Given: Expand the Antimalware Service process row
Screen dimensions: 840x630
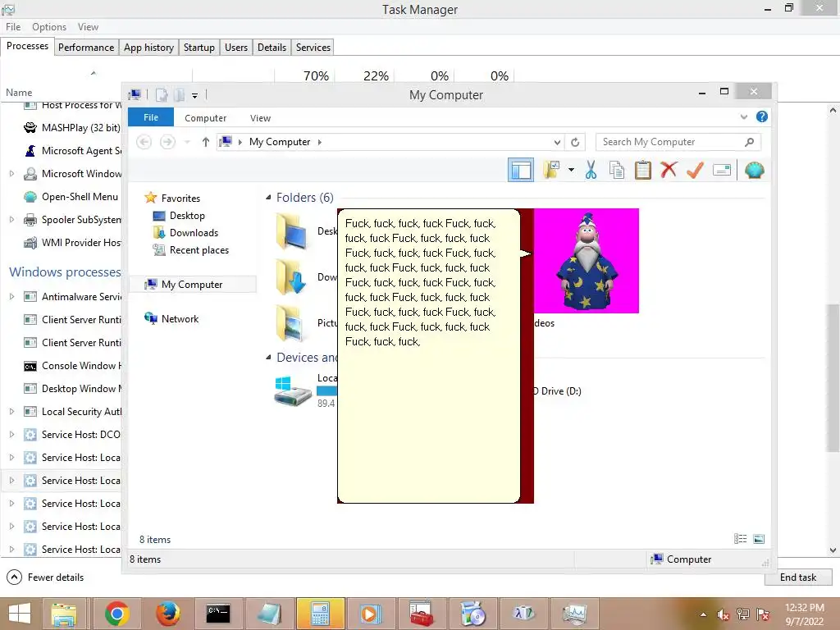Looking at the screenshot, I should (x=11, y=296).
